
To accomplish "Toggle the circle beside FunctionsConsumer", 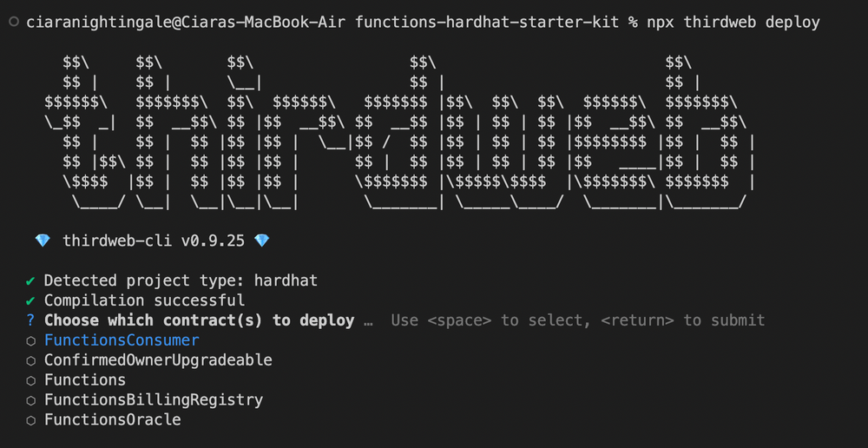I will pyautogui.click(x=31, y=340).
